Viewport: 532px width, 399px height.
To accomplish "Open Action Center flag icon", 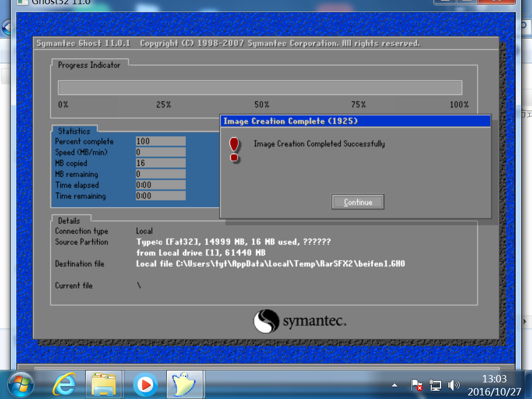I will pos(416,385).
